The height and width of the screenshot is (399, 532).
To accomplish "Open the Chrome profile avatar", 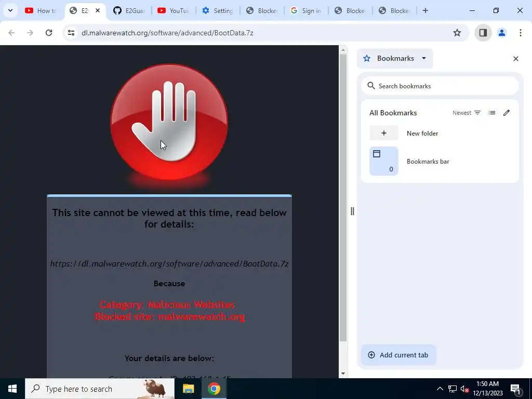I will 502,33.
